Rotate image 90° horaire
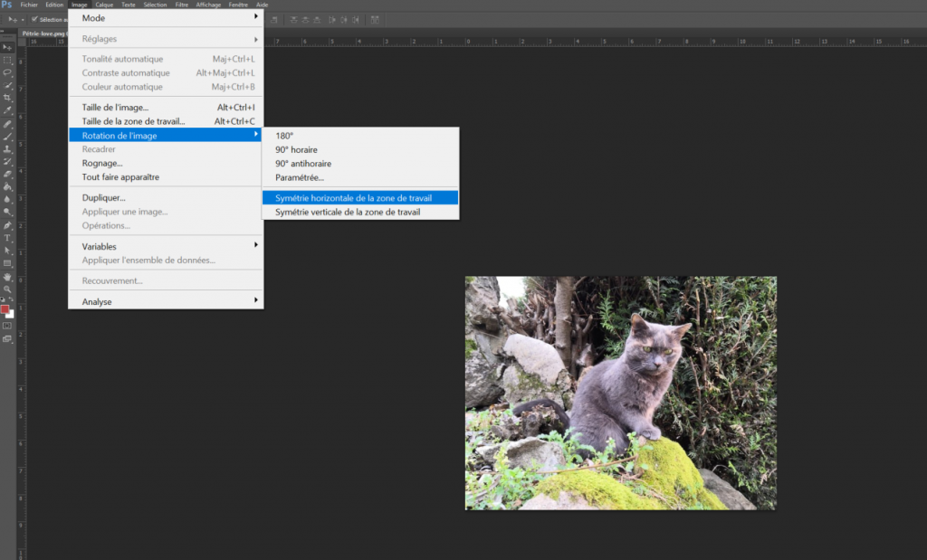Image resolution: width=927 pixels, height=560 pixels. tap(360, 149)
